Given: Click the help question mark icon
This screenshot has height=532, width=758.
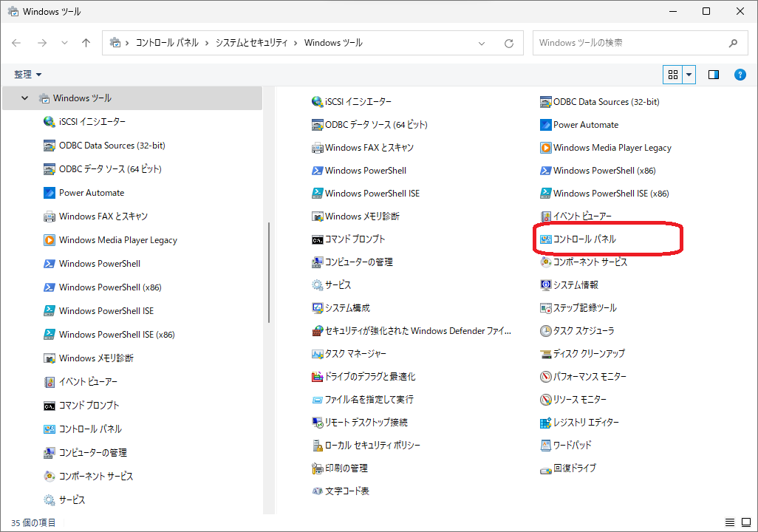Looking at the screenshot, I should (x=740, y=75).
